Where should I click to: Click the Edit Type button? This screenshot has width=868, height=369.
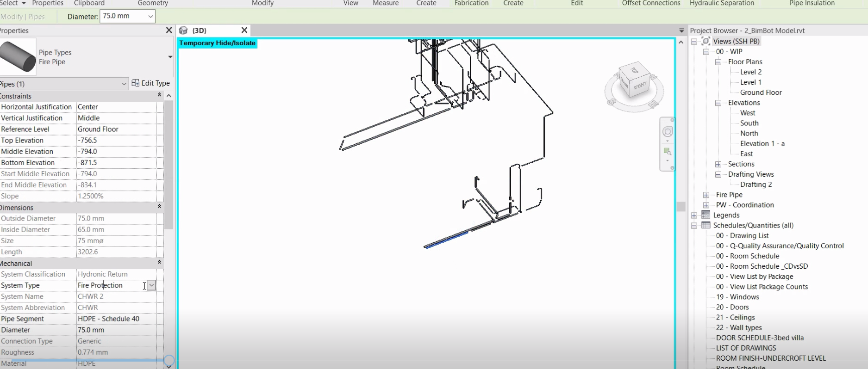pyautogui.click(x=151, y=83)
